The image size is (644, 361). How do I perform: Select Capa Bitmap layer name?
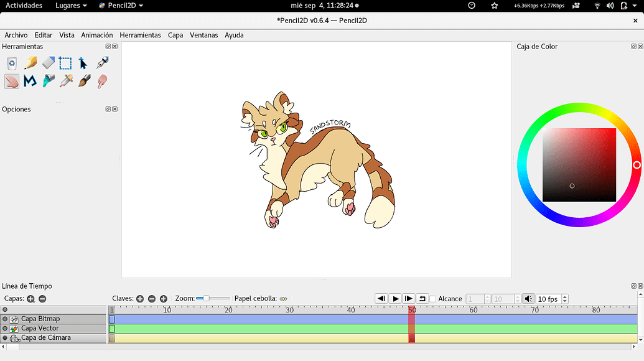click(x=40, y=319)
